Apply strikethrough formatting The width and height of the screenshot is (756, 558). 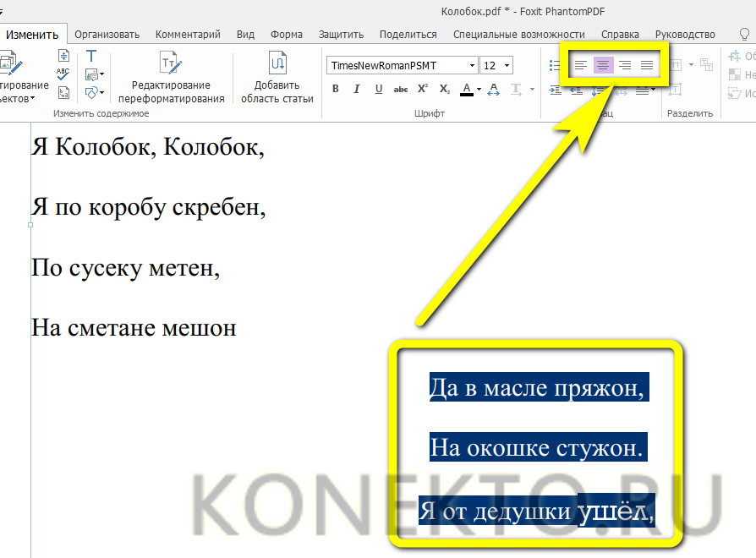(401, 89)
